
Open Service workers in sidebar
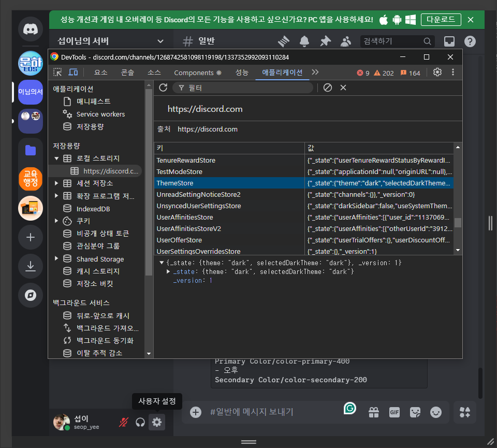100,114
